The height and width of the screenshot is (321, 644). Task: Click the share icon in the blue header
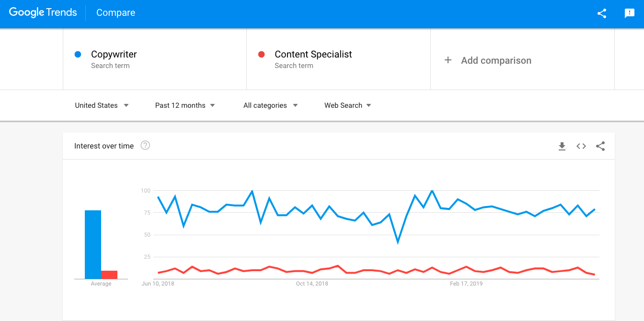[602, 13]
